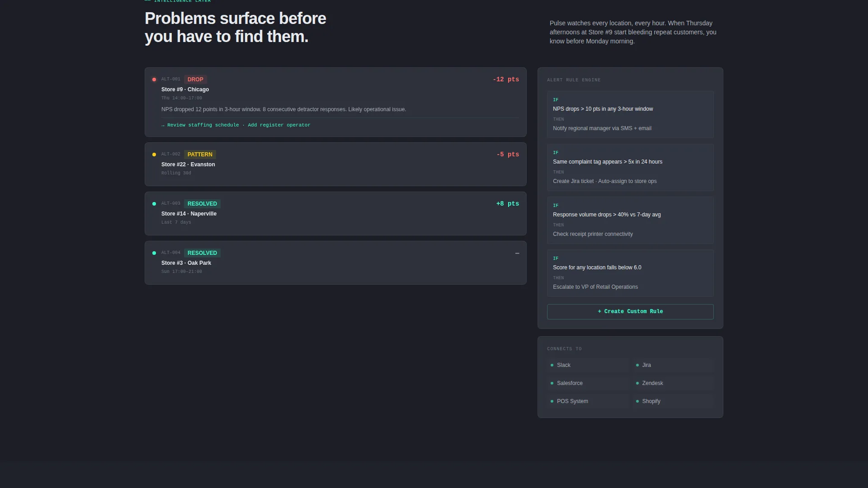Open the Response volume drops > 40% rule

click(x=630, y=220)
